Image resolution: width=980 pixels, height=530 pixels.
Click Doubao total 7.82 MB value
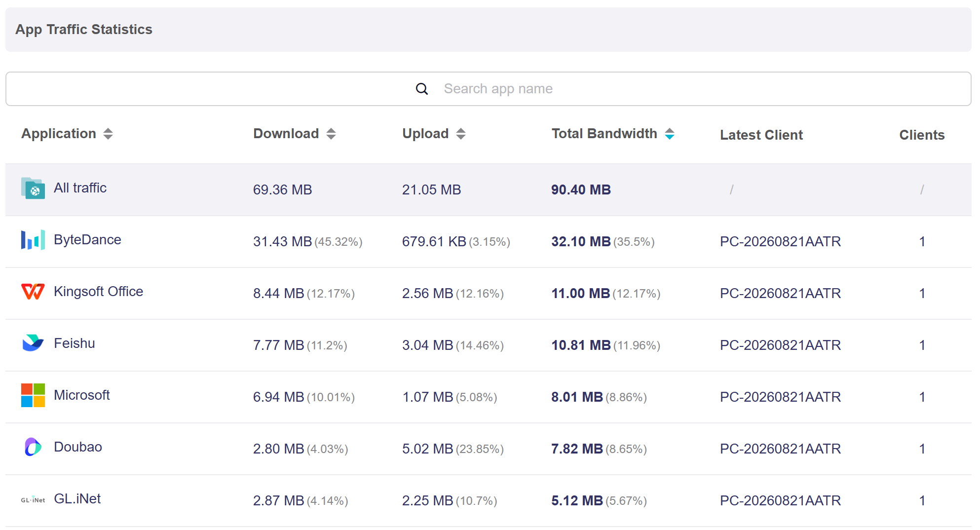tap(577, 449)
